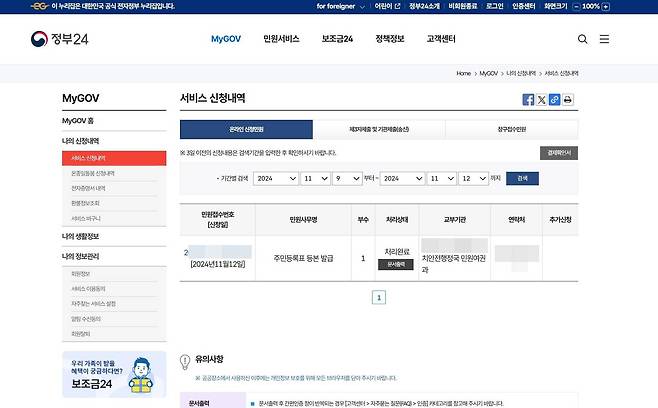Print the page with printer icon

pyautogui.click(x=568, y=99)
